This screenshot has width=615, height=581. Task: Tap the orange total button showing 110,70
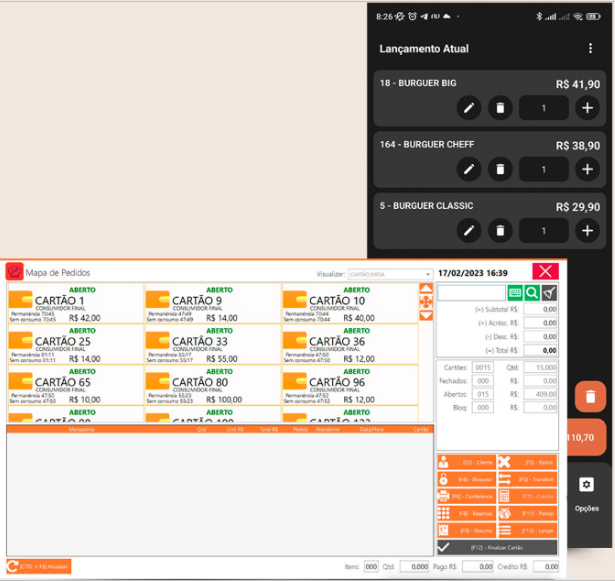click(x=586, y=437)
